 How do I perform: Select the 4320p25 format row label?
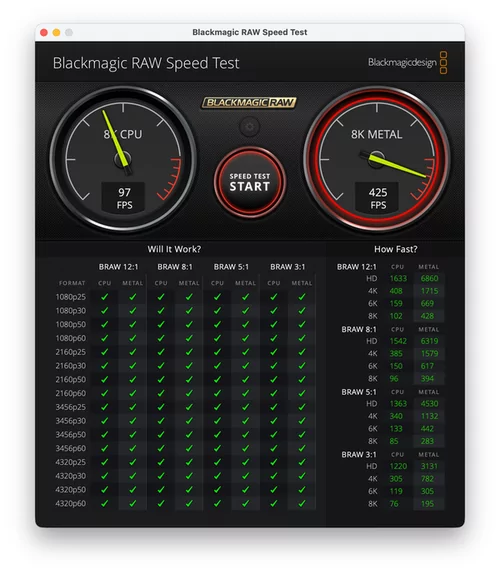(x=71, y=462)
